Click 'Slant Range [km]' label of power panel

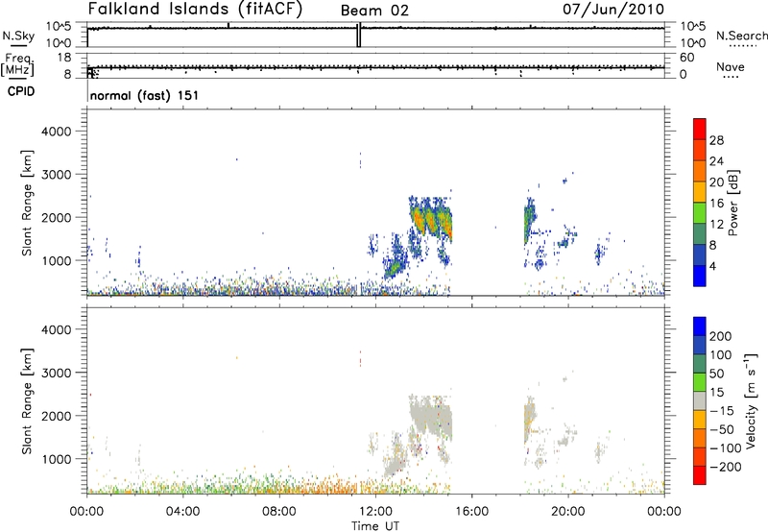(x=27, y=203)
